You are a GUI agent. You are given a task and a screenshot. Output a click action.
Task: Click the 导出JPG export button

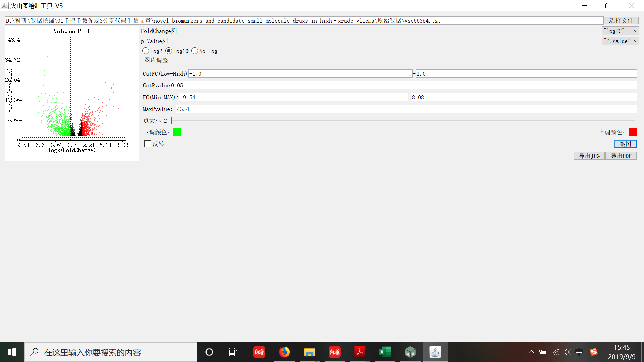[x=589, y=156]
